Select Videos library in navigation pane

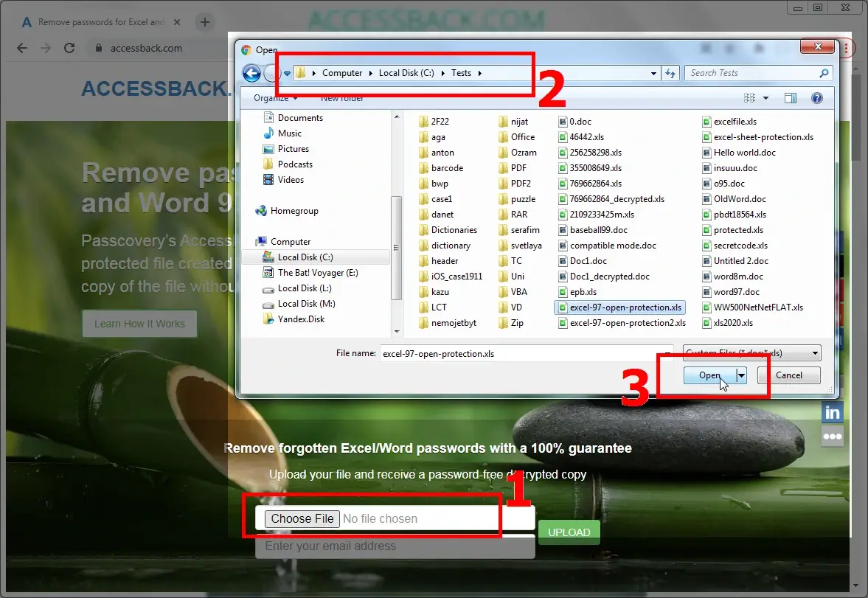pyautogui.click(x=283, y=179)
